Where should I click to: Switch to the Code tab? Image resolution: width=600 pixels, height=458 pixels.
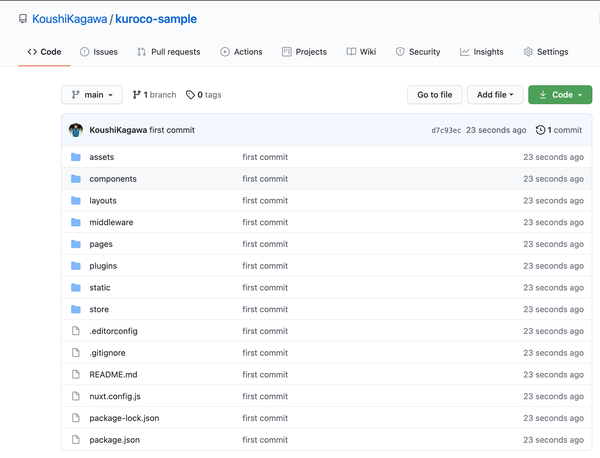(44, 52)
